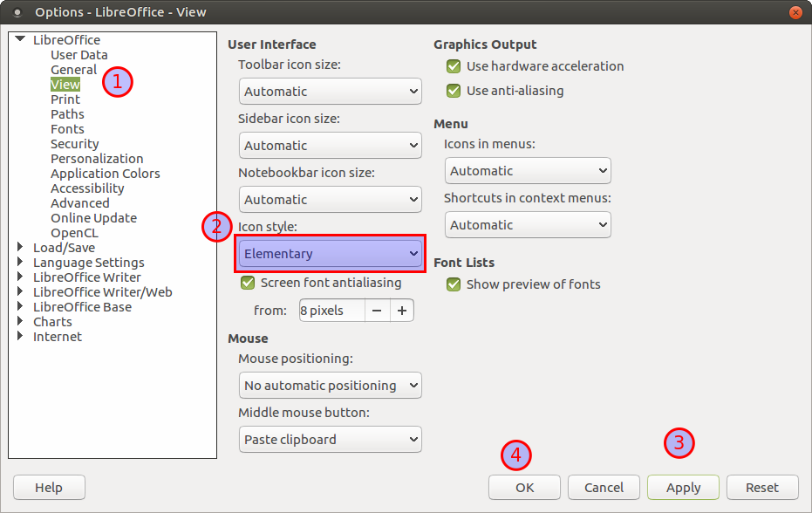
Task: Expand the Internet tree node
Action: click(20, 336)
